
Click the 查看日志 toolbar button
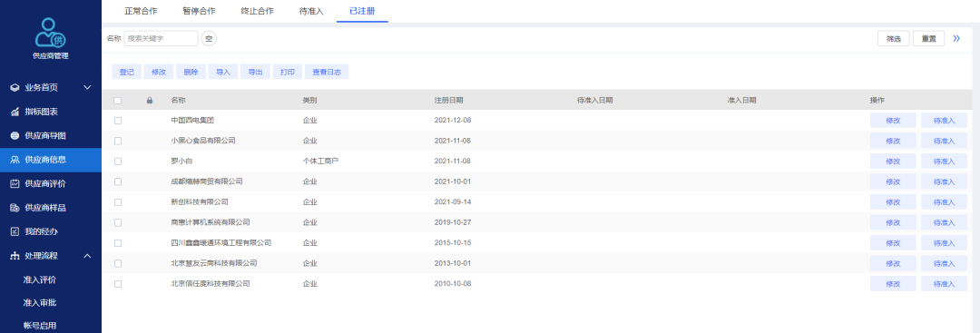(x=327, y=72)
